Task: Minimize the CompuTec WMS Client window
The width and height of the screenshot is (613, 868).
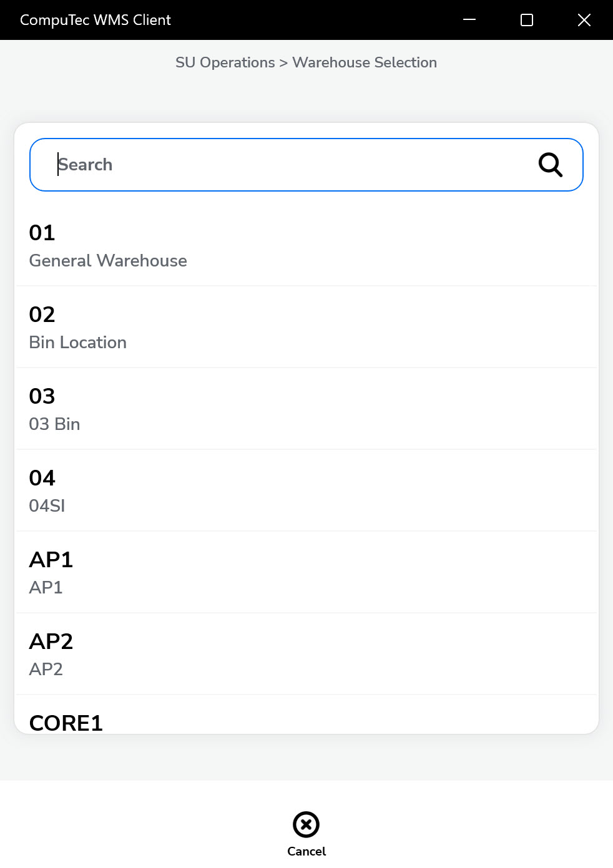Action: [x=469, y=20]
